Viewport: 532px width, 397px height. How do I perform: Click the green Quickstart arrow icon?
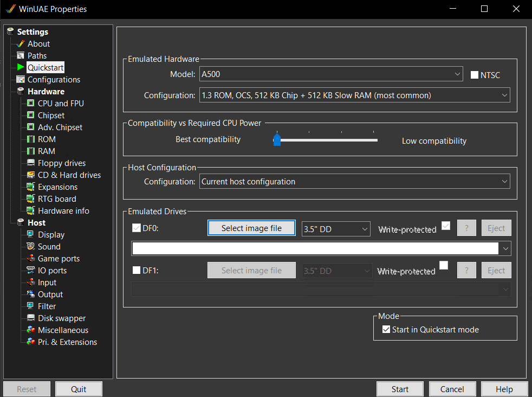21,67
